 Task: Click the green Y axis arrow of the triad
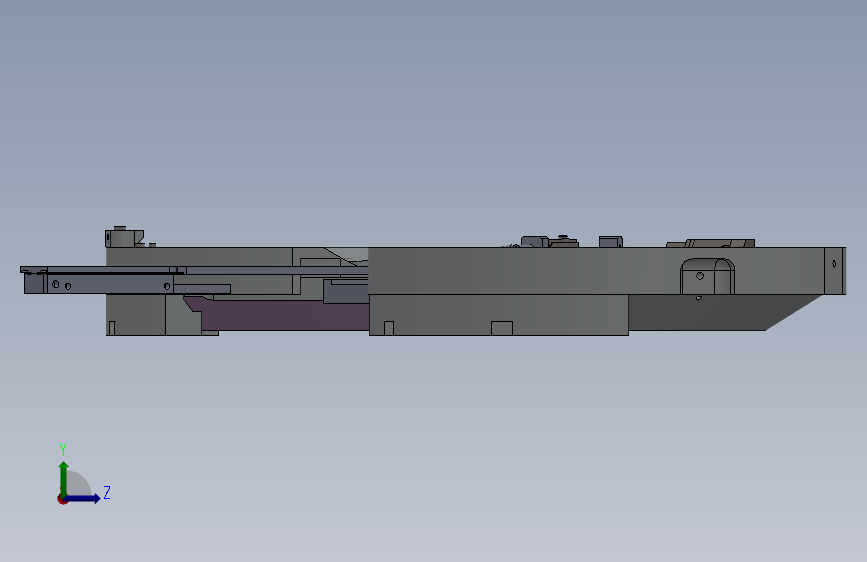[x=63, y=478]
